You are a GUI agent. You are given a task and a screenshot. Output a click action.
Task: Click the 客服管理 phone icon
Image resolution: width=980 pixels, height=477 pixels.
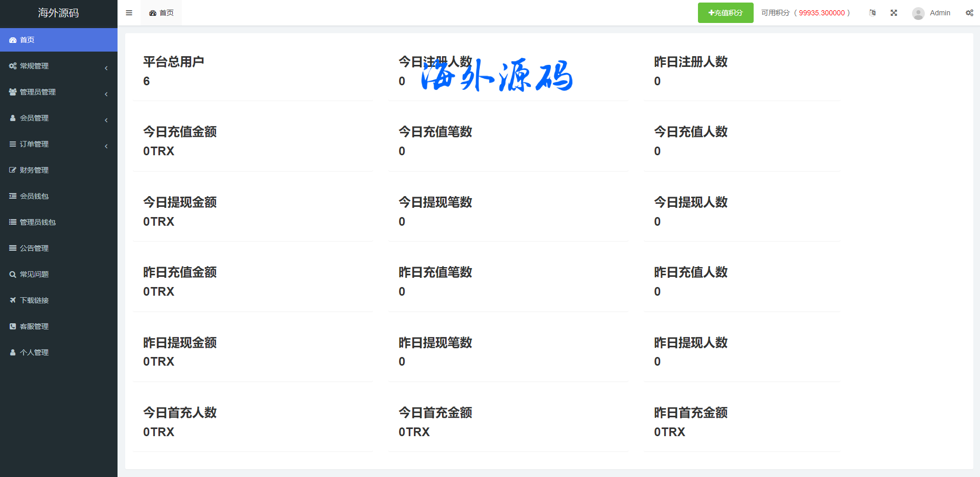[13, 326]
